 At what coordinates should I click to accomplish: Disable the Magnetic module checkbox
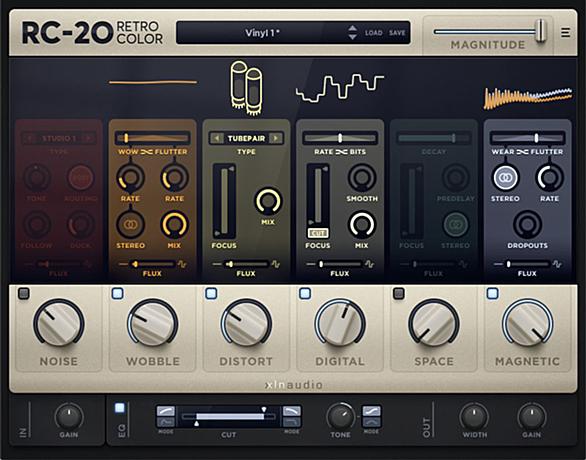coord(493,293)
